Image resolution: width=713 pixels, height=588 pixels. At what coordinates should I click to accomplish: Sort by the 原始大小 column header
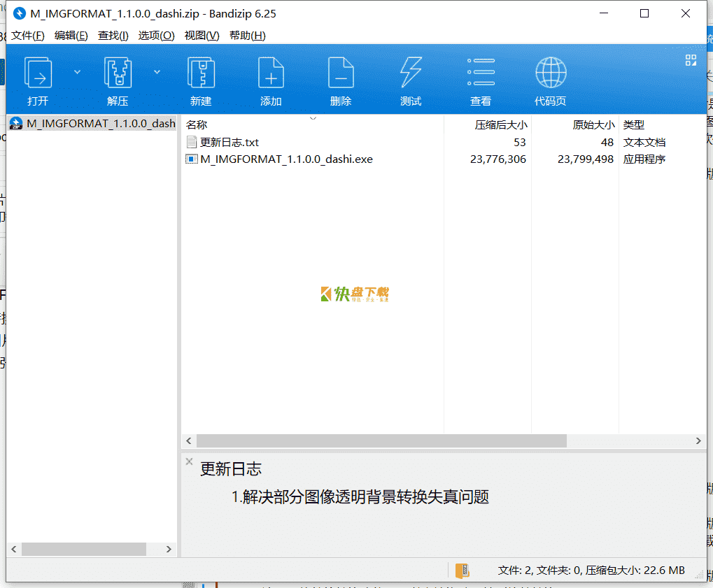click(x=593, y=124)
